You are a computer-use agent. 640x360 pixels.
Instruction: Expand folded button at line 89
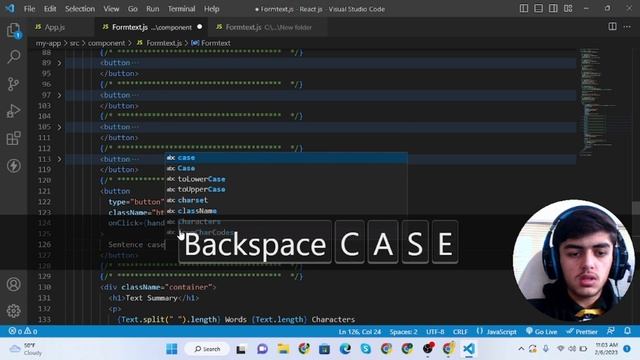coord(59,63)
